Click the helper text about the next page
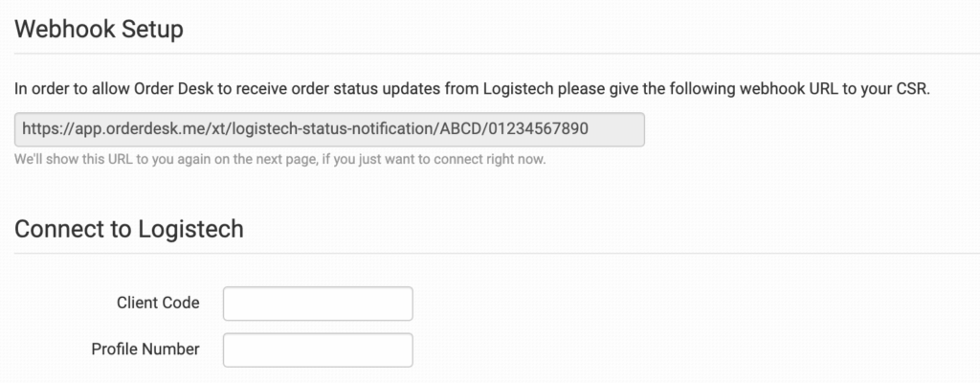Screen dimensions: 980x383 280,160
